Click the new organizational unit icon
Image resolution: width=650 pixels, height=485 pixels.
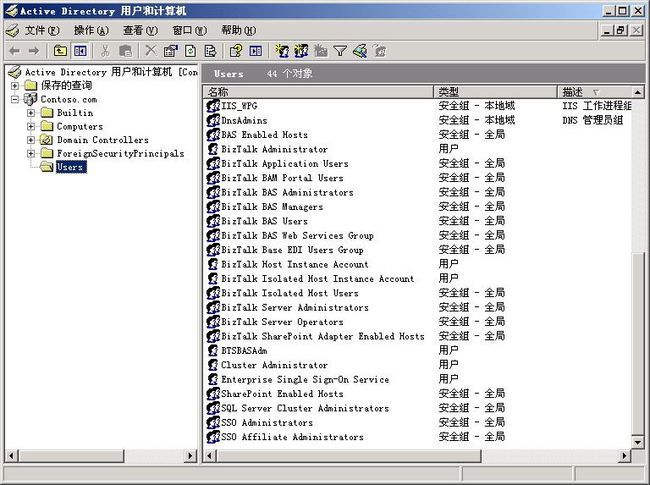pos(320,51)
